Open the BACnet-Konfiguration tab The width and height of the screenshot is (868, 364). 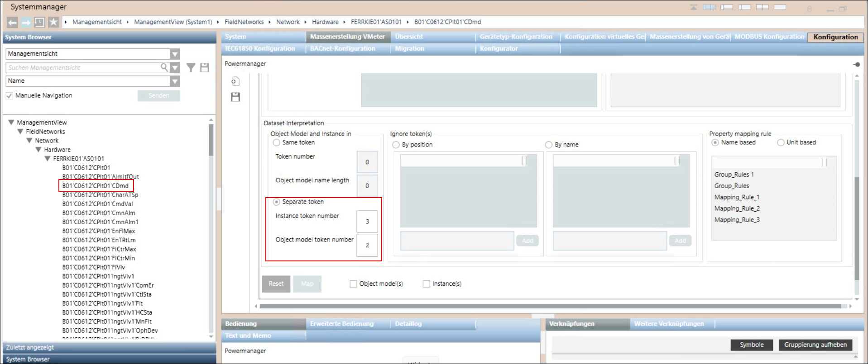point(342,48)
